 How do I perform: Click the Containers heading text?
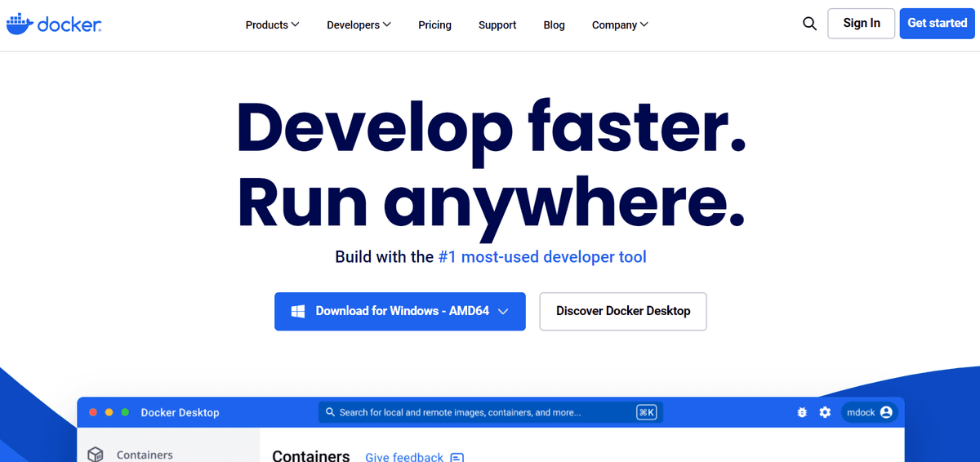tap(311, 456)
